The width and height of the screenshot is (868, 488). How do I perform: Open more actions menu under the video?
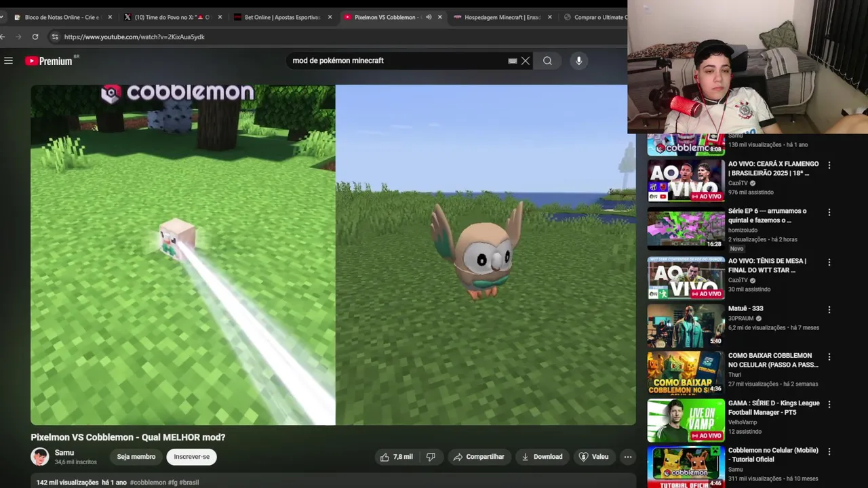pyautogui.click(x=628, y=457)
